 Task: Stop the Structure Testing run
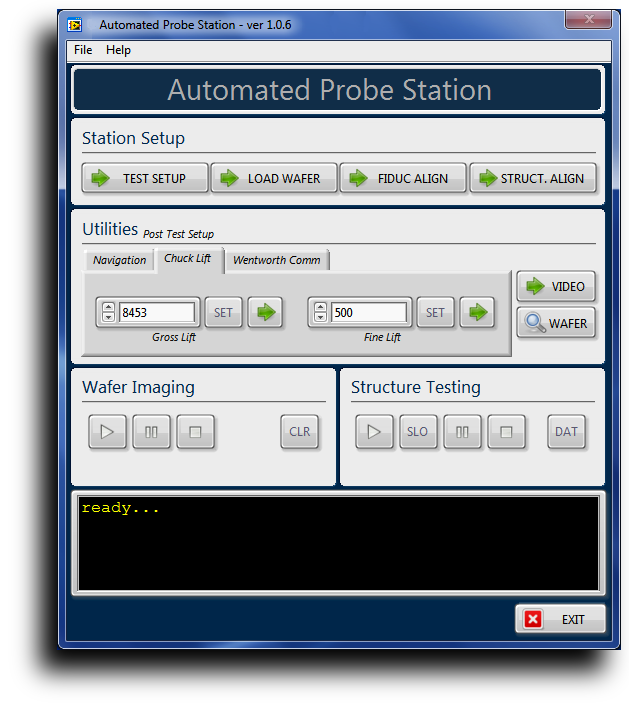coord(506,432)
